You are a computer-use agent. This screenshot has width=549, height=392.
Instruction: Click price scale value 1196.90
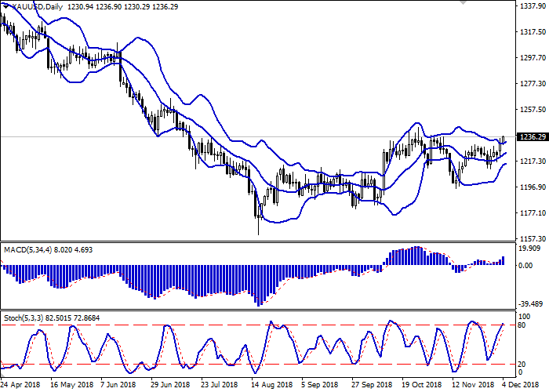[x=533, y=187]
